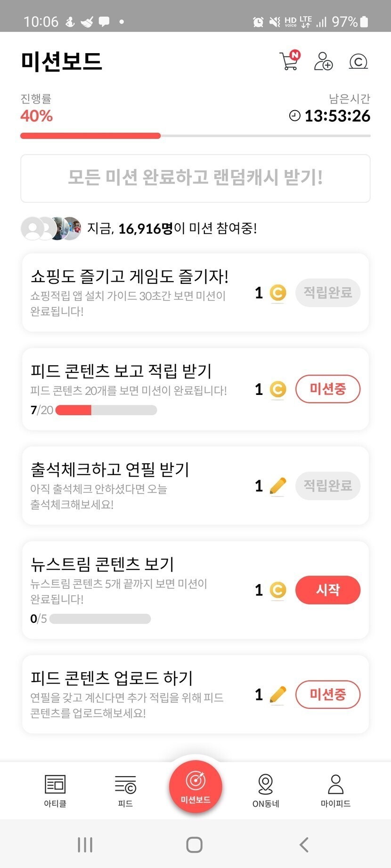This screenshot has height=868, width=391.
Task: Tap 미션중 button for 피드 콘텐츠 보고 적립 받기
Action: point(327,389)
